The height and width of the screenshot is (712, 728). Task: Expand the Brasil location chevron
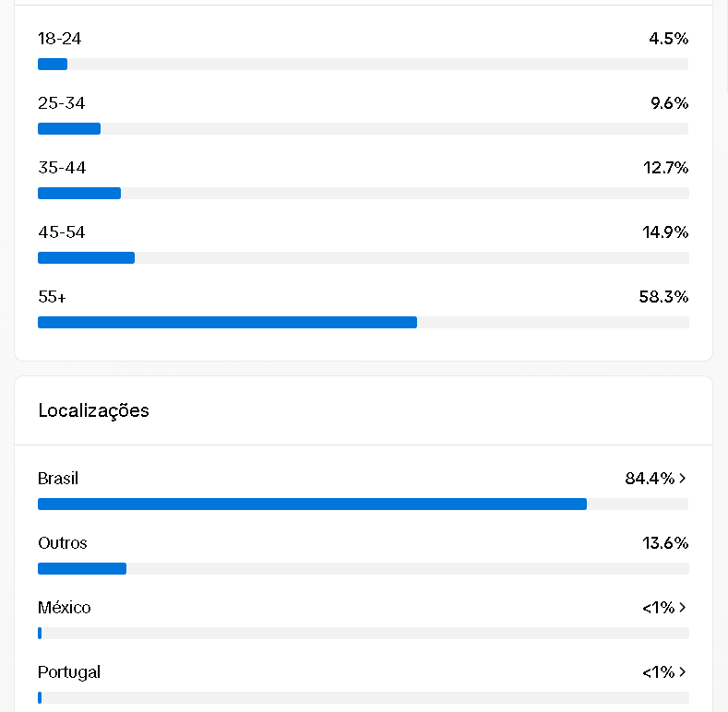coord(683,479)
